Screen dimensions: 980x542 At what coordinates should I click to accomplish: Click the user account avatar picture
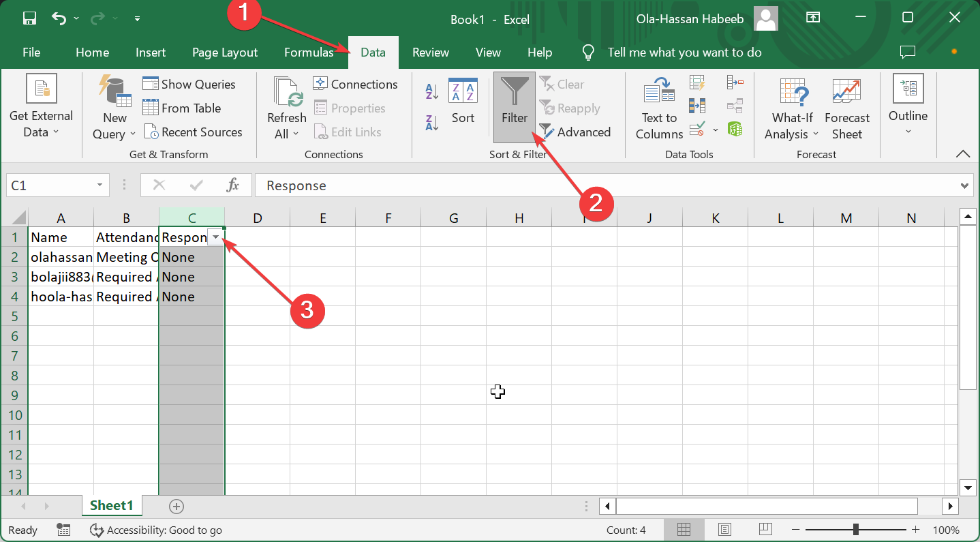click(x=766, y=19)
